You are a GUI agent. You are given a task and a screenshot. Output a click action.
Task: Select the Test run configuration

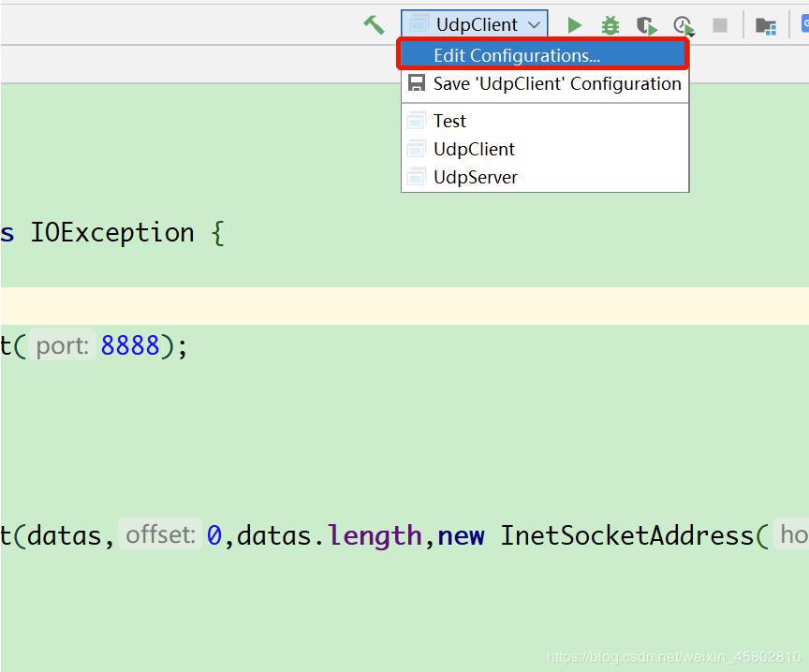[449, 121]
